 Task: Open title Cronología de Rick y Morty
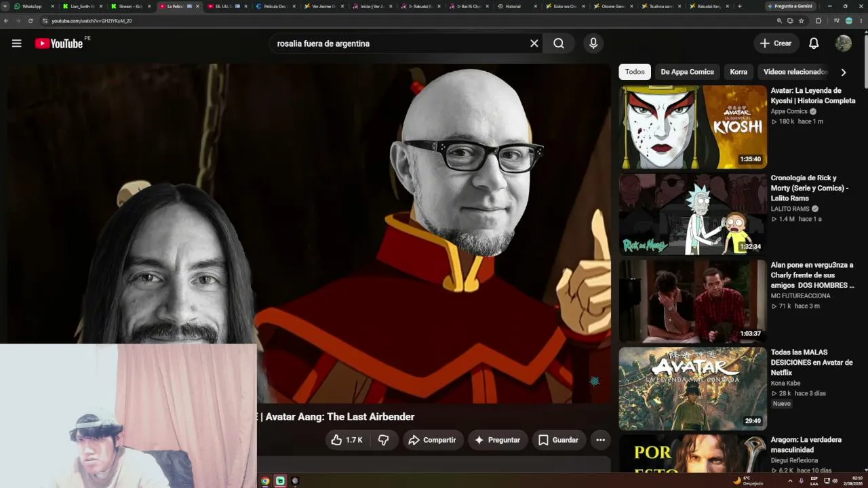click(810, 188)
